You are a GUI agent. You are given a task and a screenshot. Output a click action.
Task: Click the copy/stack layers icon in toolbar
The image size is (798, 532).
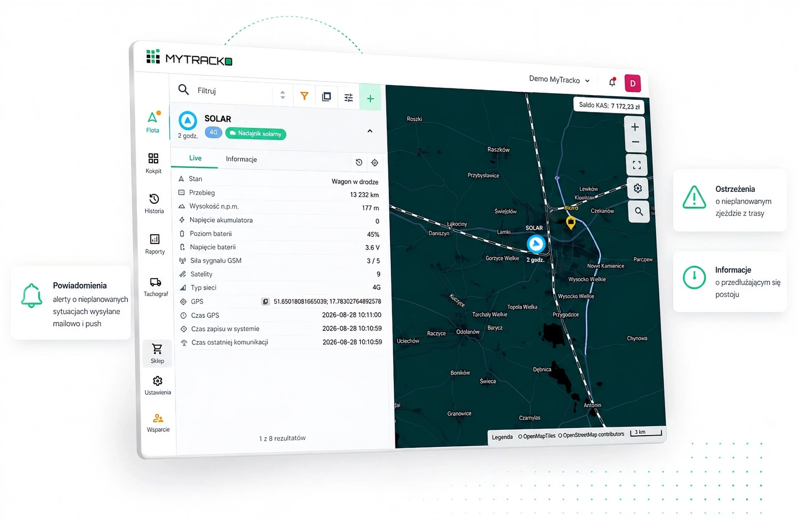[326, 97]
